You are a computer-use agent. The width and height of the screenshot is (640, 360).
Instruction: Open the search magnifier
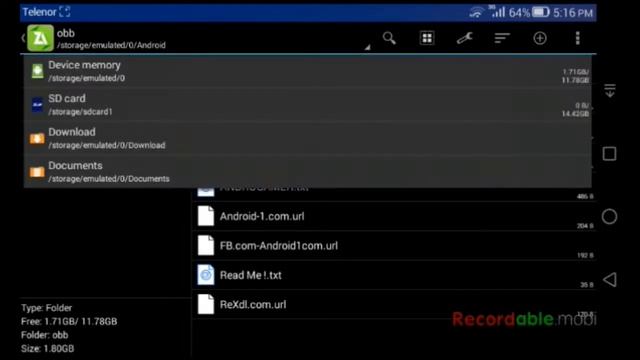[x=389, y=38]
